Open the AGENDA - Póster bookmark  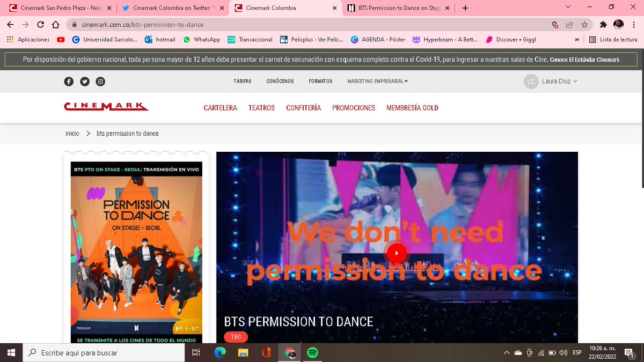click(x=378, y=39)
